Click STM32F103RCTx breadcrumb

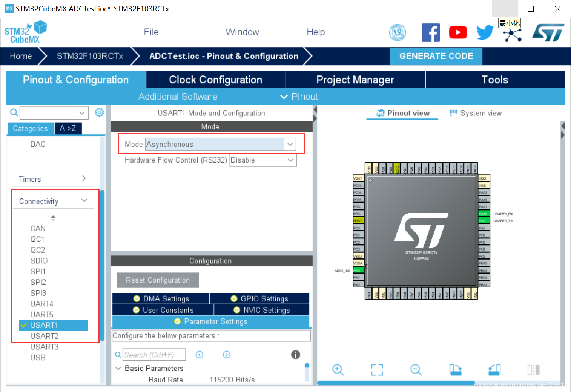coord(90,56)
